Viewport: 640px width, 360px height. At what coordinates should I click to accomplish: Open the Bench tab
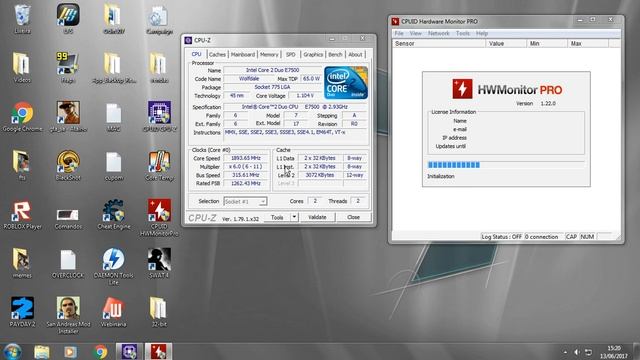pyautogui.click(x=336, y=54)
